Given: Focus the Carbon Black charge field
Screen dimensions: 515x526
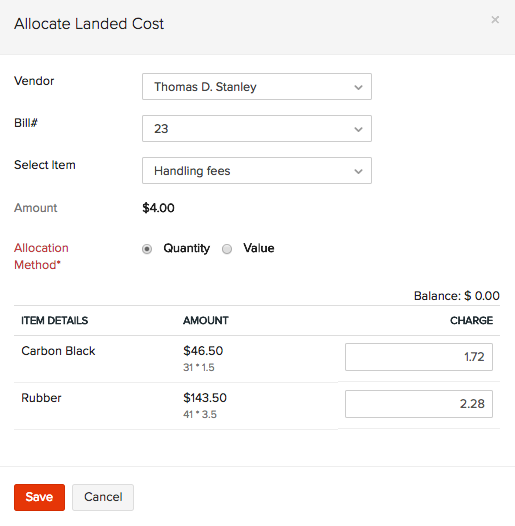Looking at the screenshot, I should [x=419, y=357].
